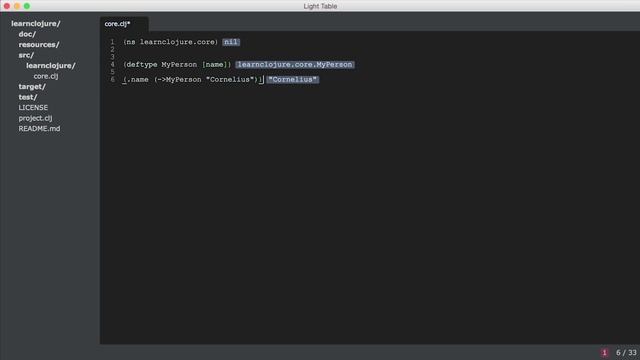Open the LICENSE file
Screen dimensions: 640x360
click(33, 108)
